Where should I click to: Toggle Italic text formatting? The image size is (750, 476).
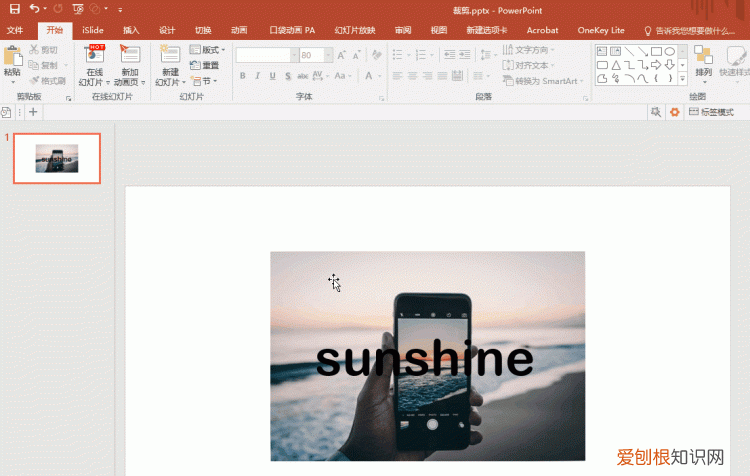coord(258,76)
